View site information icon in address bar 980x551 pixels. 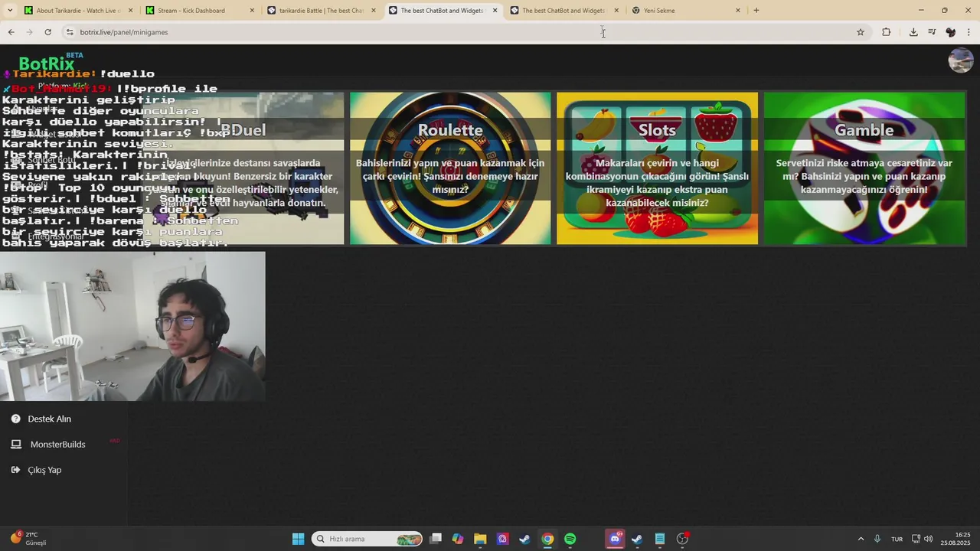point(70,32)
